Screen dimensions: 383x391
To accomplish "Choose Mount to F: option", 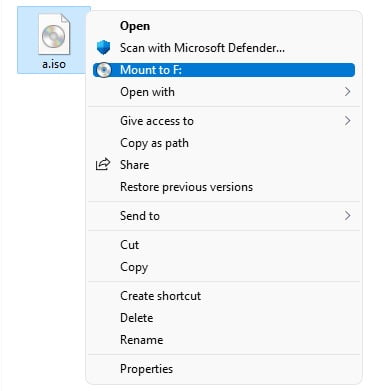I will click(224, 70).
